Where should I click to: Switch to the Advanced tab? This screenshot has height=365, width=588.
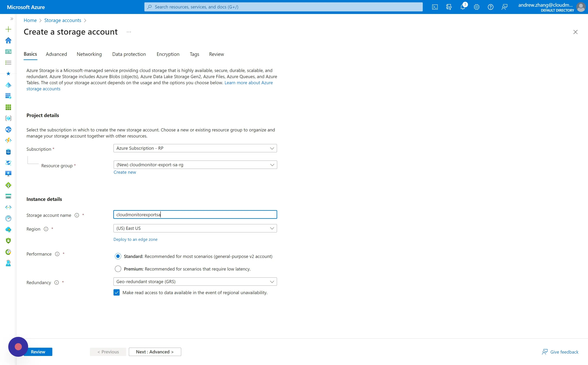pyautogui.click(x=56, y=54)
